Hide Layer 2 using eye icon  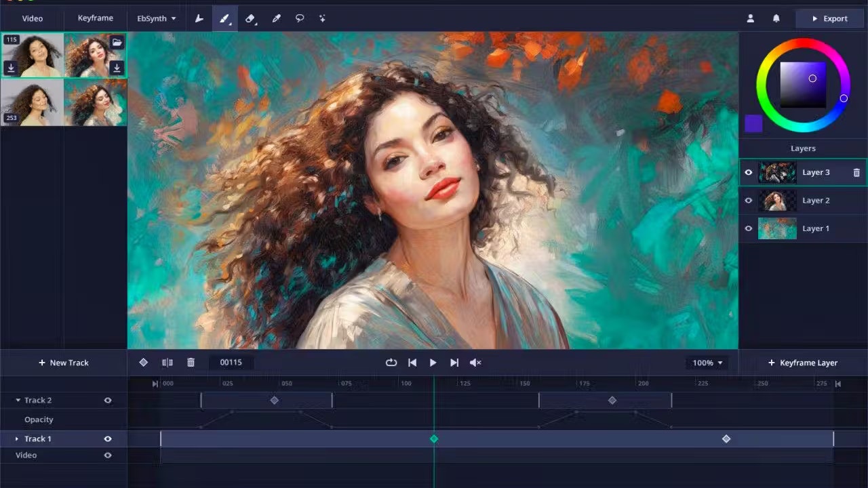click(x=749, y=201)
